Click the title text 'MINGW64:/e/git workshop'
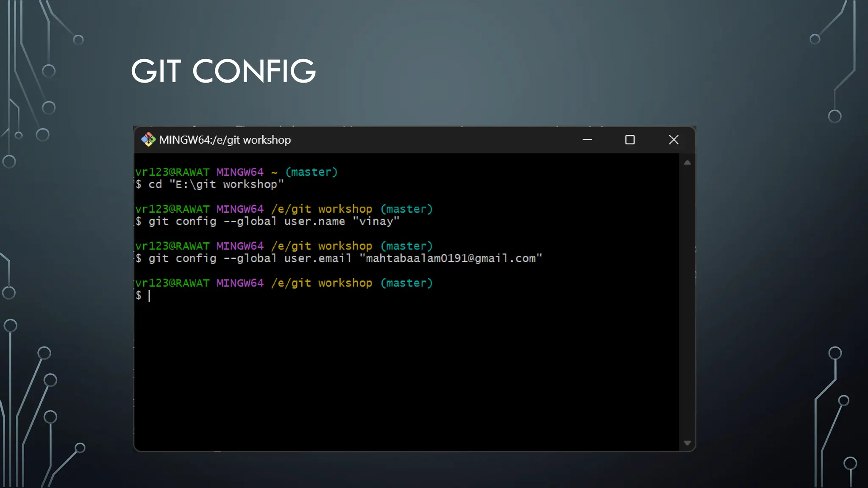Screen dimensions: 868x488 click(x=225, y=140)
